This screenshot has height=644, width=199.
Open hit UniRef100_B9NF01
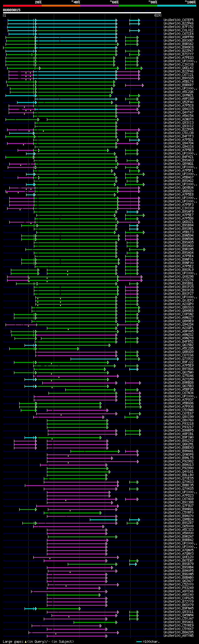(x=178, y=259)
